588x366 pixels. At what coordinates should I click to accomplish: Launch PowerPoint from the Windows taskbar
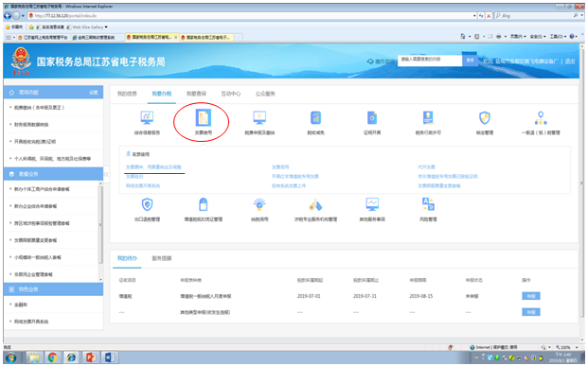(90, 357)
